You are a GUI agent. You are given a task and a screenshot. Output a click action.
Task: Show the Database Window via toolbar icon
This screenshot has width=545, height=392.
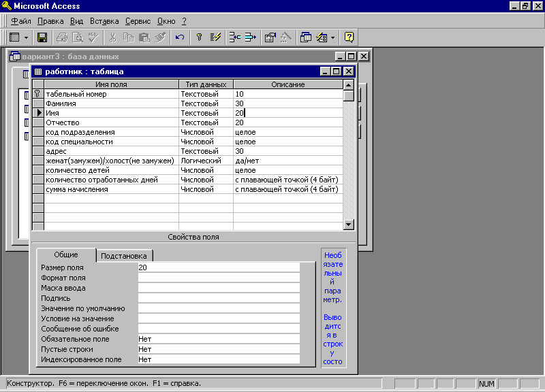click(305, 37)
